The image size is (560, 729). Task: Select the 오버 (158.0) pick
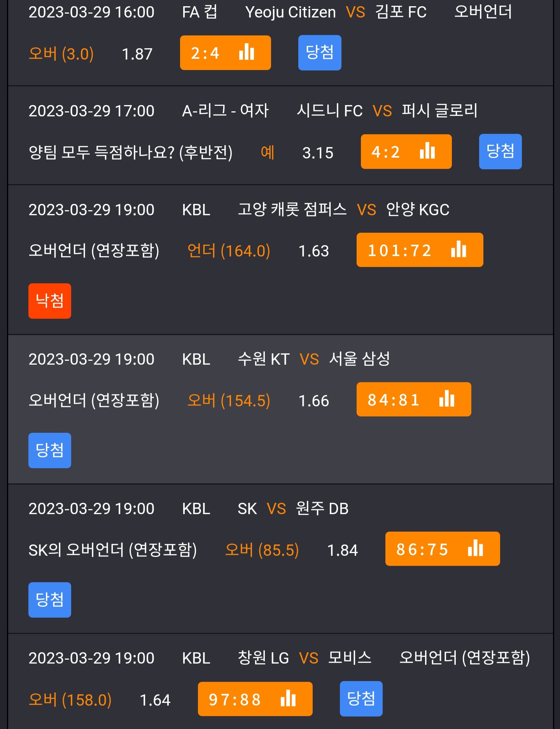coord(70,700)
